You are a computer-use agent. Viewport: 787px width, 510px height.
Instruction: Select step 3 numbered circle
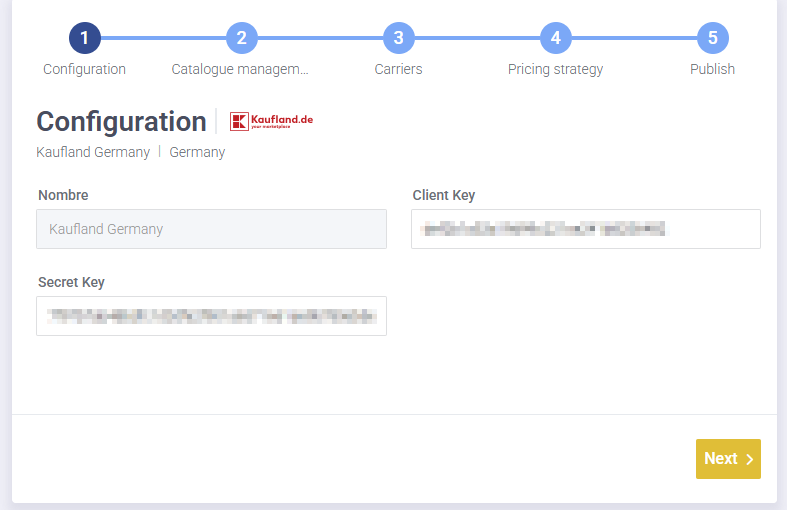398,38
